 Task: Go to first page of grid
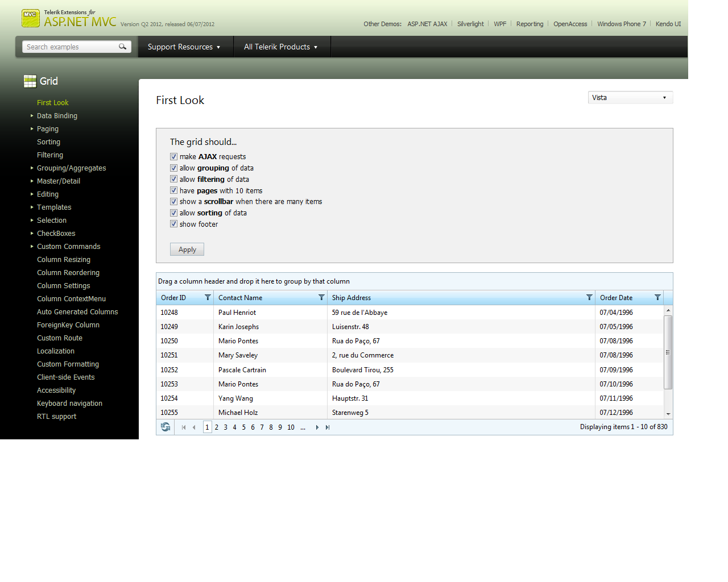pos(184,427)
